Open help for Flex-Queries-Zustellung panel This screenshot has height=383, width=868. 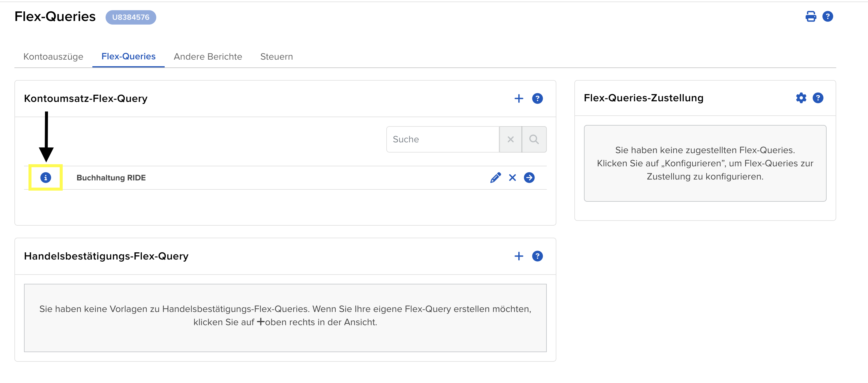point(818,98)
